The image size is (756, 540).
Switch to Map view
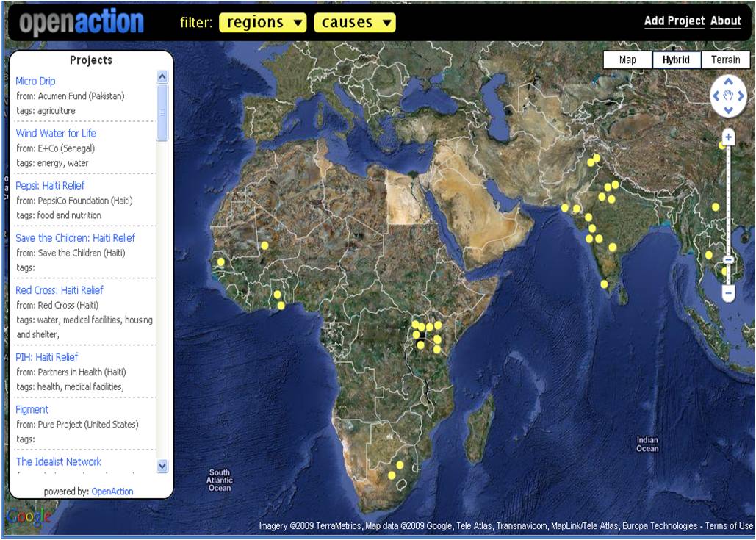627,60
